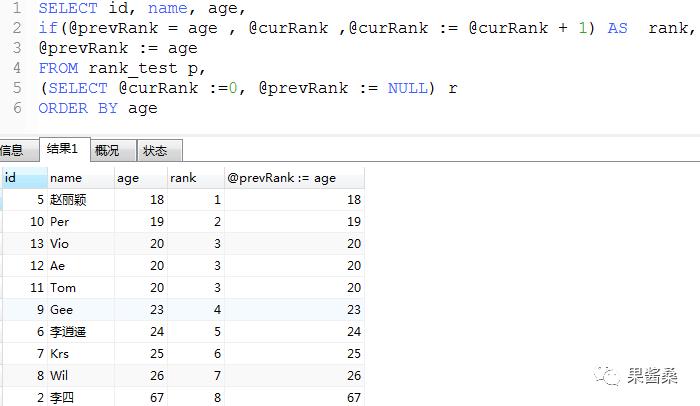This screenshot has height=406, width=700.
Task: Click age cell 26 in Wil row
Action: tap(141, 376)
